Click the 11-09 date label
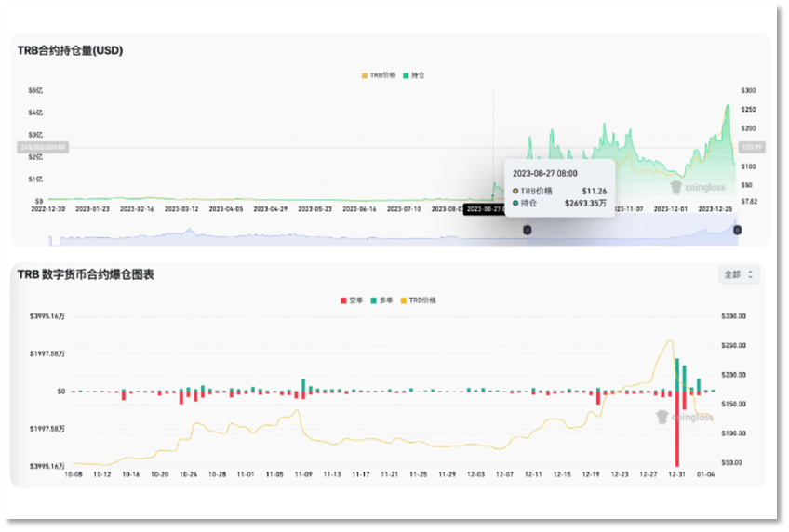 (x=303, y=474)
